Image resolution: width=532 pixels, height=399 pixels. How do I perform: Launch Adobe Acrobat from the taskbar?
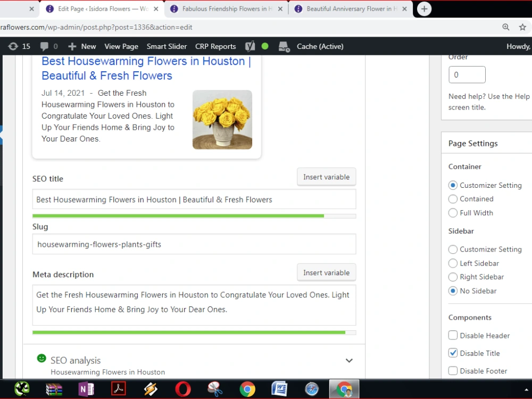(119, 389)
